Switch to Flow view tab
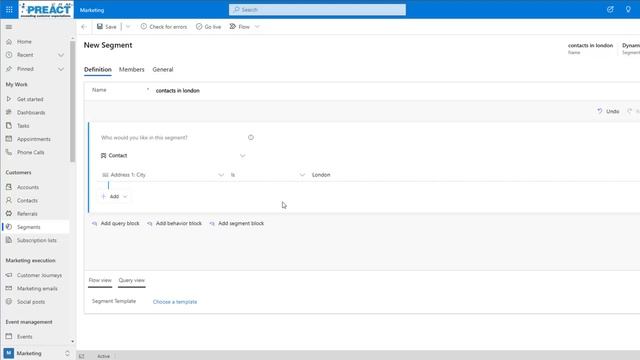640x360 pixels. pos(100,280)
